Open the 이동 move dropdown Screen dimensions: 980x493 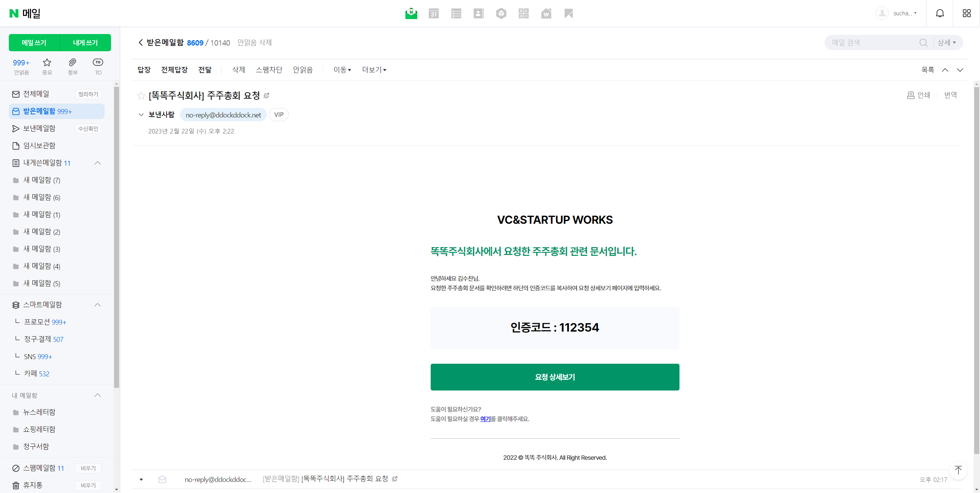pos(342,70)
